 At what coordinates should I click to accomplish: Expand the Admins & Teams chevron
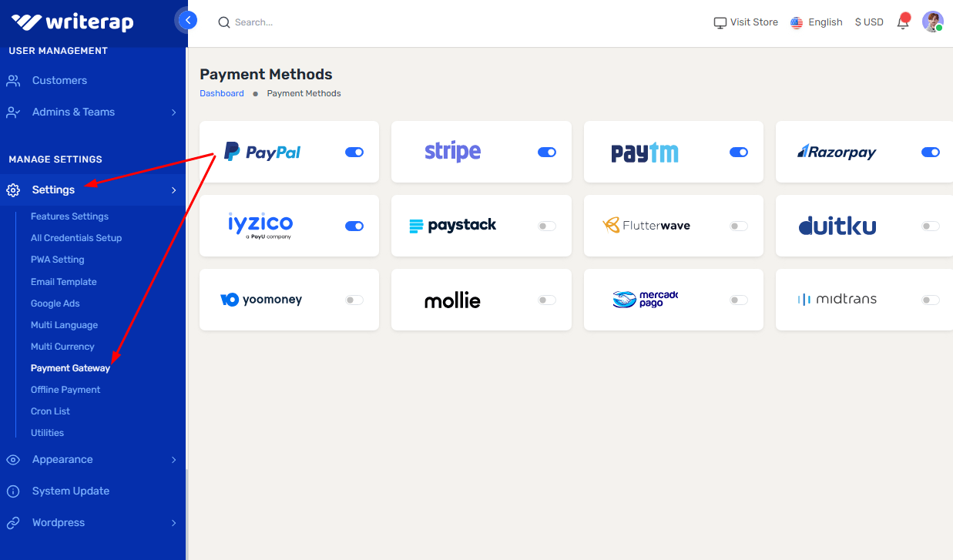[174, 112]
